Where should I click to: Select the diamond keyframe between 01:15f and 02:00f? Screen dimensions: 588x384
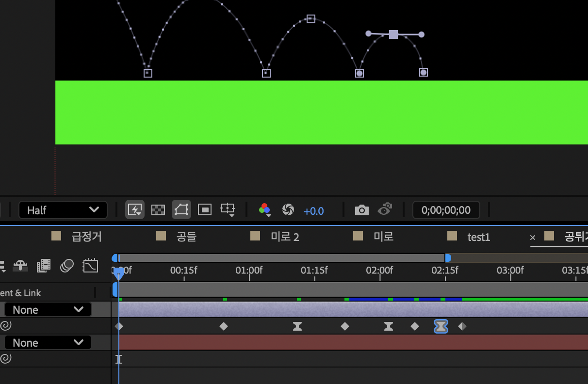tap(345, 326)
